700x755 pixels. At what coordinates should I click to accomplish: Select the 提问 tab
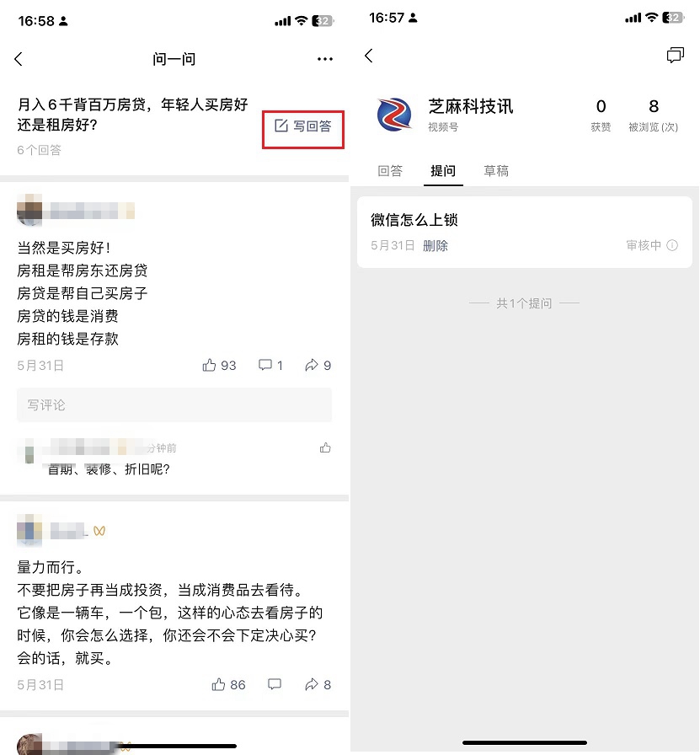[443, 171]
